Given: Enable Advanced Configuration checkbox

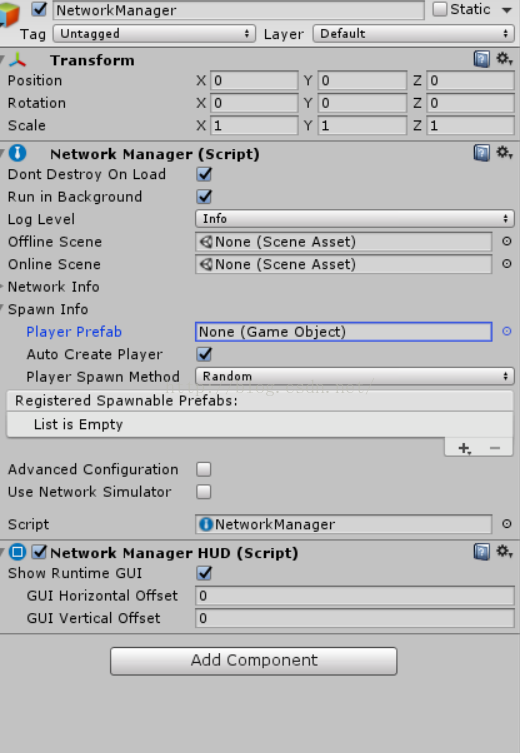Looking at the screenshot, I should tap(204, 469).
